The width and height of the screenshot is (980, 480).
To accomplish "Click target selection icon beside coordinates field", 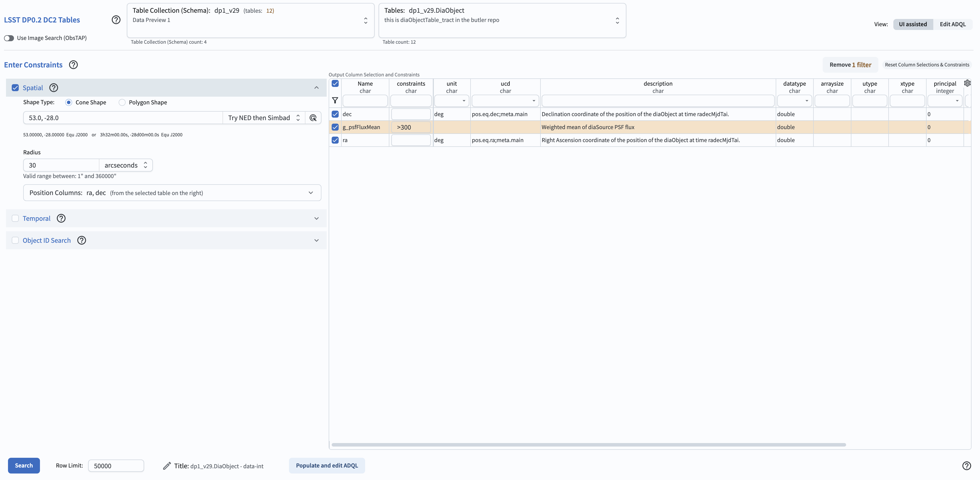I will tap(313, 118).
